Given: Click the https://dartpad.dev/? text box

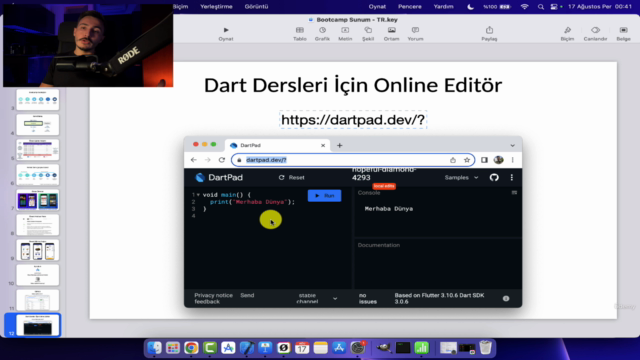Looking at the screenshot, I should [353, 120].
